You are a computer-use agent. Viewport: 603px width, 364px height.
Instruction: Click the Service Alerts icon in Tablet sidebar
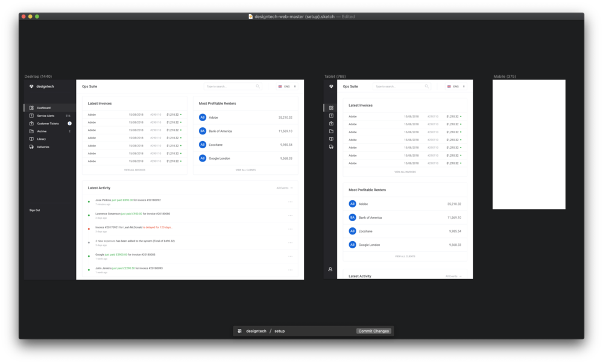click(x=330, y=116)
